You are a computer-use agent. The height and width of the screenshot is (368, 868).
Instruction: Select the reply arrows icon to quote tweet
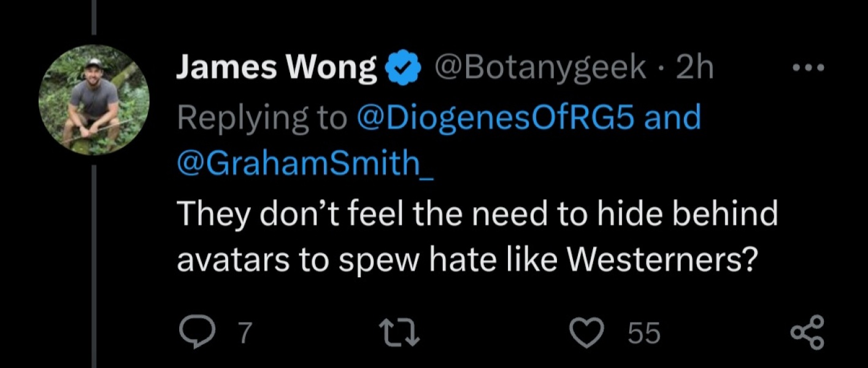point(399,331)
